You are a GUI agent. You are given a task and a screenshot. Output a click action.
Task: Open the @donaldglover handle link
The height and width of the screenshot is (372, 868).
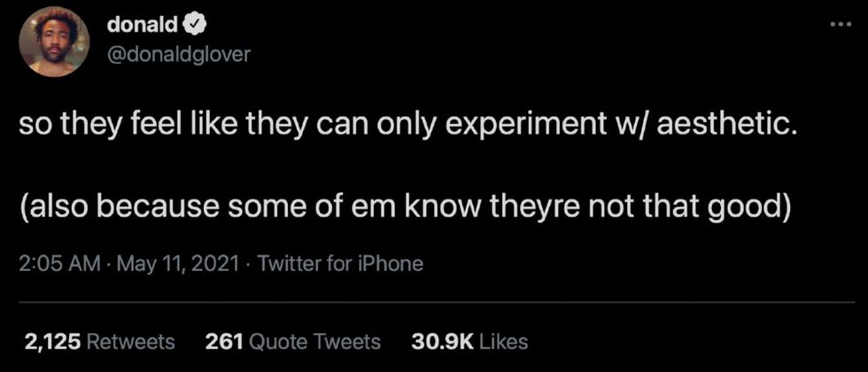[x=179, y=55]
